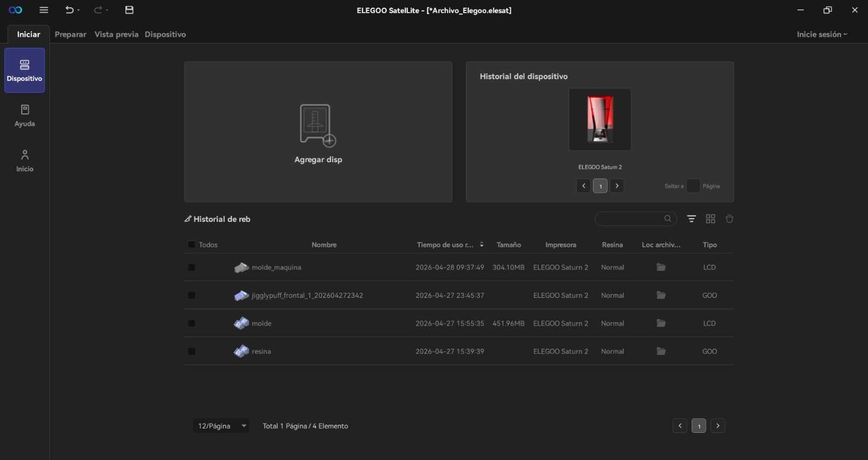Minimize the ELEGOO SatelLite window
This screenshot has width=868, height=460.
coord(800,10)
